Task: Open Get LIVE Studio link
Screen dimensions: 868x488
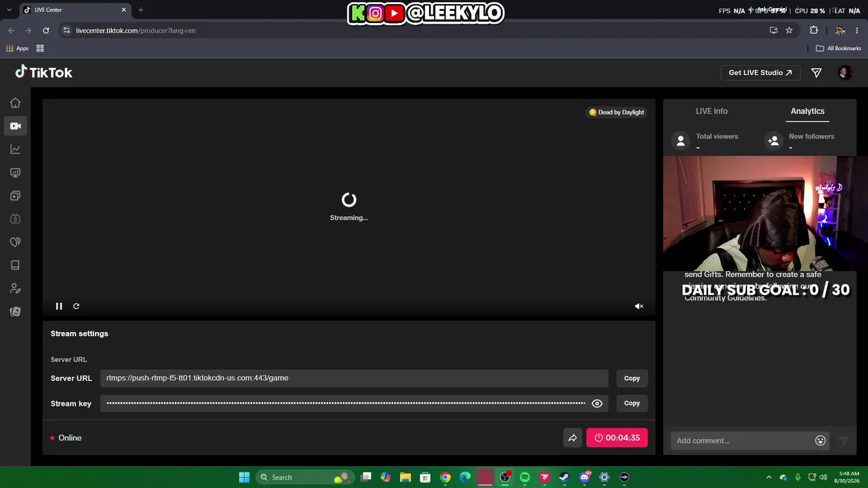Action: 760,73
